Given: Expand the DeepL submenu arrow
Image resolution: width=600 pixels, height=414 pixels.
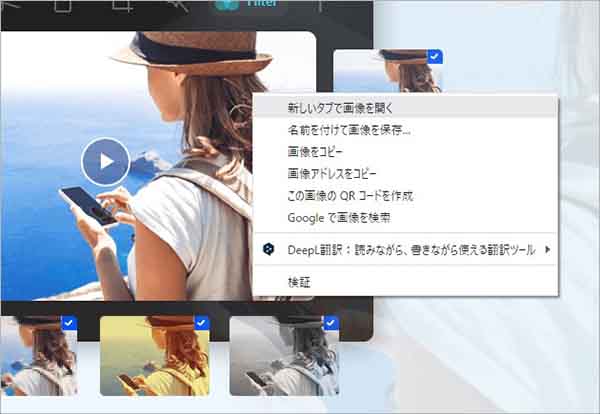Looking at the screenshot, I should tap(548, 250).
